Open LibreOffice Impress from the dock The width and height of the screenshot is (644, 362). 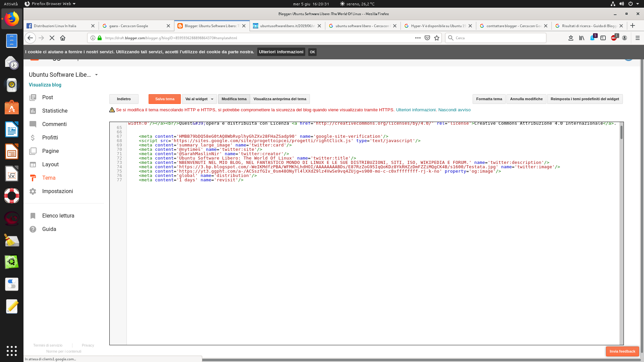pos(12,152)
